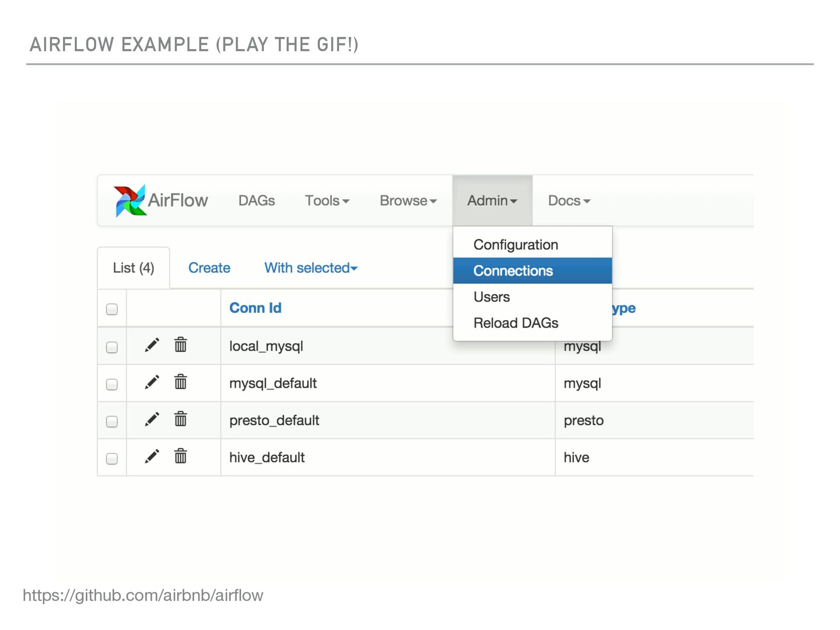Expand the Browse dropdown in navbar
The image size is (840, 630).
click(x=408, y=201)
